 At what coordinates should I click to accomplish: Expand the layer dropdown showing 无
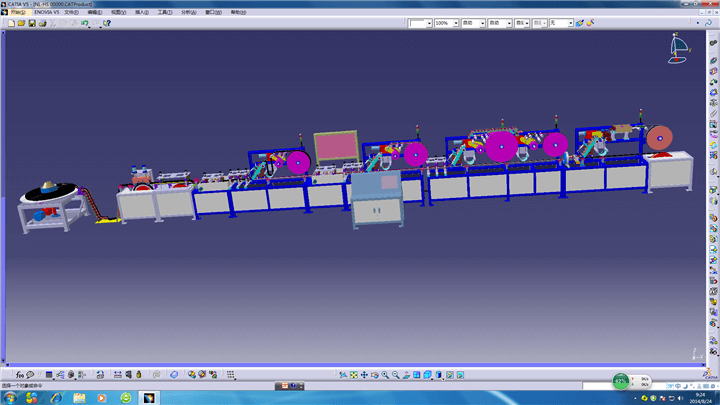coord(570,23)
